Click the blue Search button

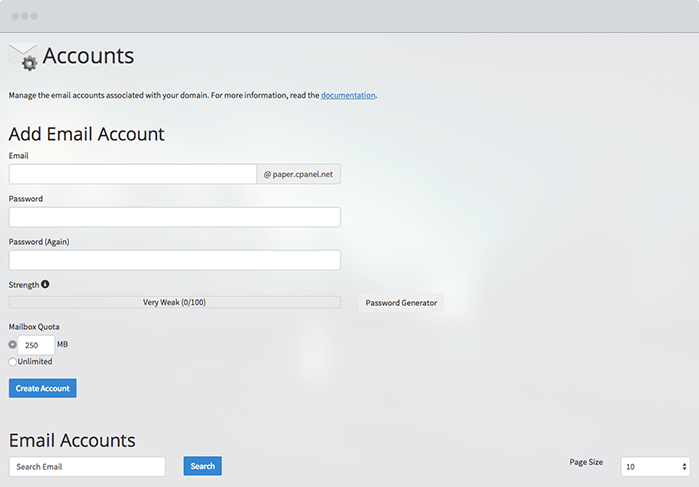pyautogui.click(x=202, y=466)
